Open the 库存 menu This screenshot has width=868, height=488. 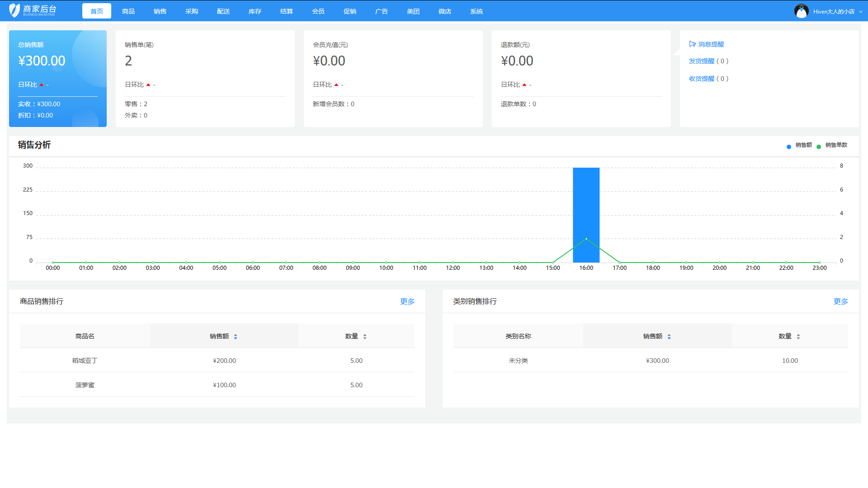(x=255, y=11)
